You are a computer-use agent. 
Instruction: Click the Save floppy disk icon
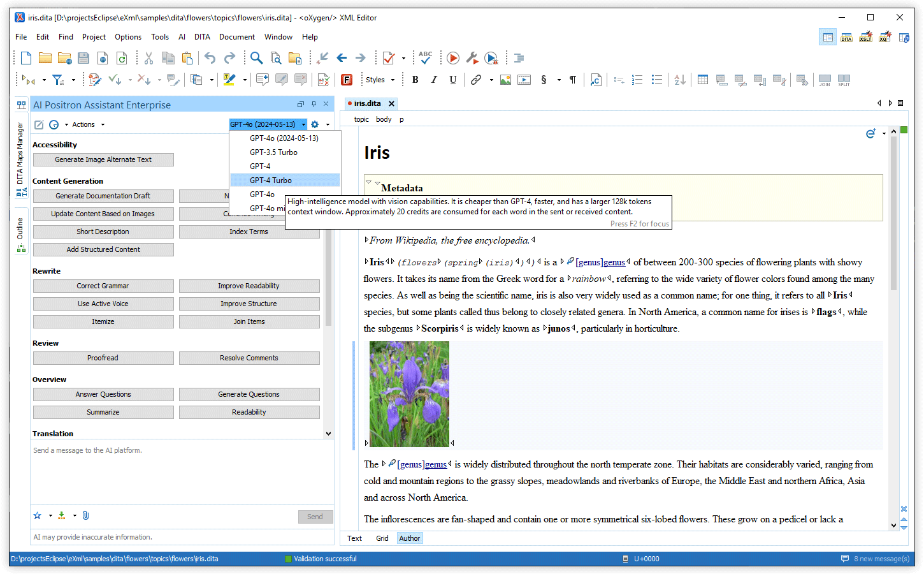[83, 58]
